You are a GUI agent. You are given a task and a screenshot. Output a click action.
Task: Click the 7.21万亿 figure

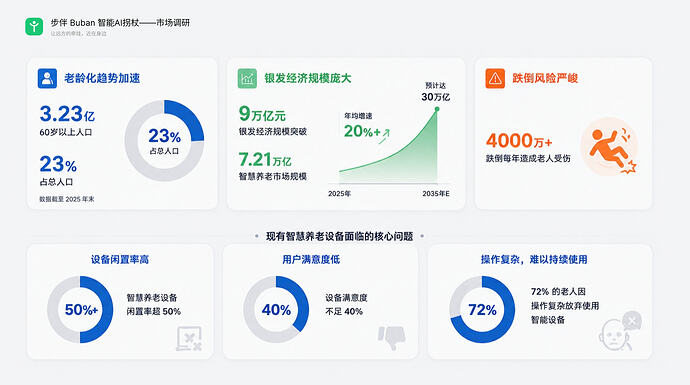[265, 159]
